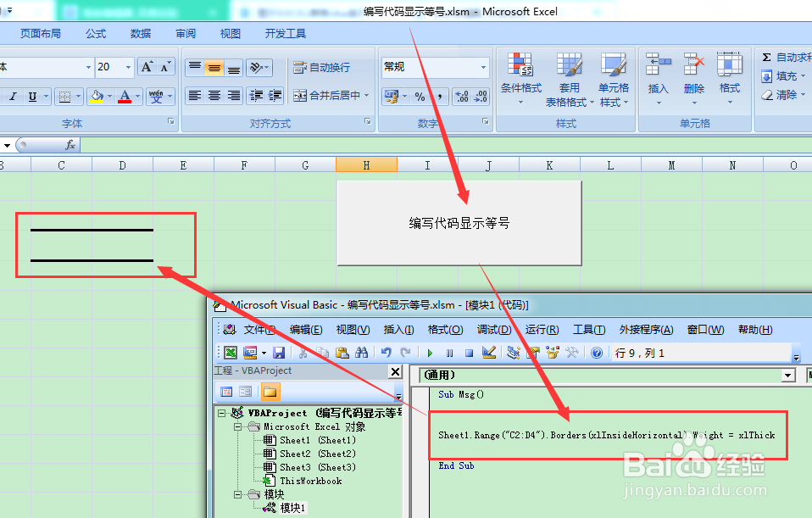This screenshot has height=518, width=812.
Task: Open the cell borders button
Action: click(64, 97)
